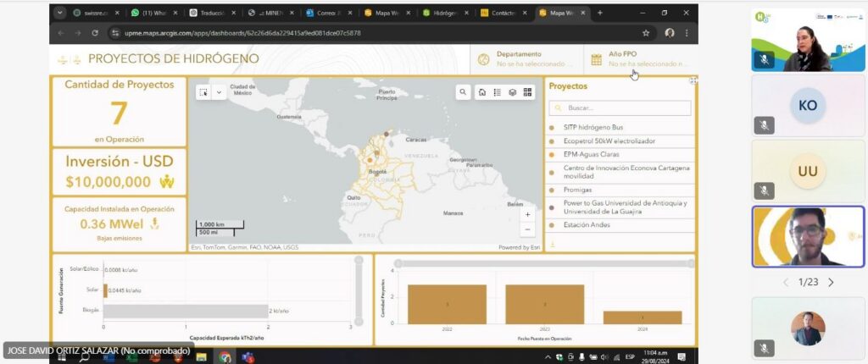Open the basemap gallery grid icon
868x364 pixels.
tap(527, 92)
